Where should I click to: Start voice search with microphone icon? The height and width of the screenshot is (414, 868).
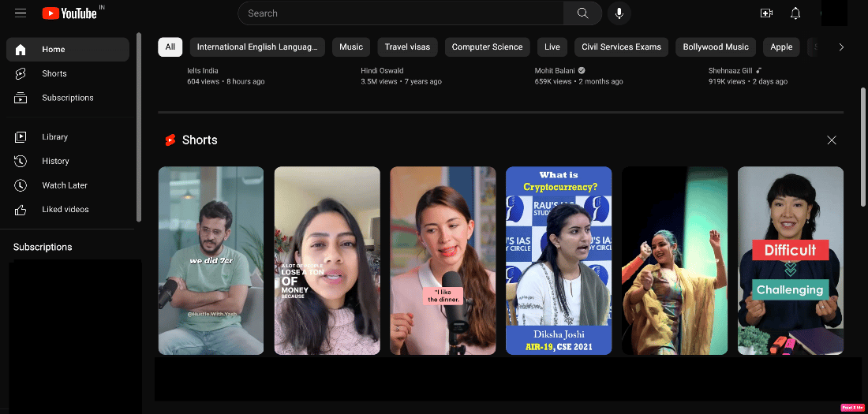click(x=619, y=13)
